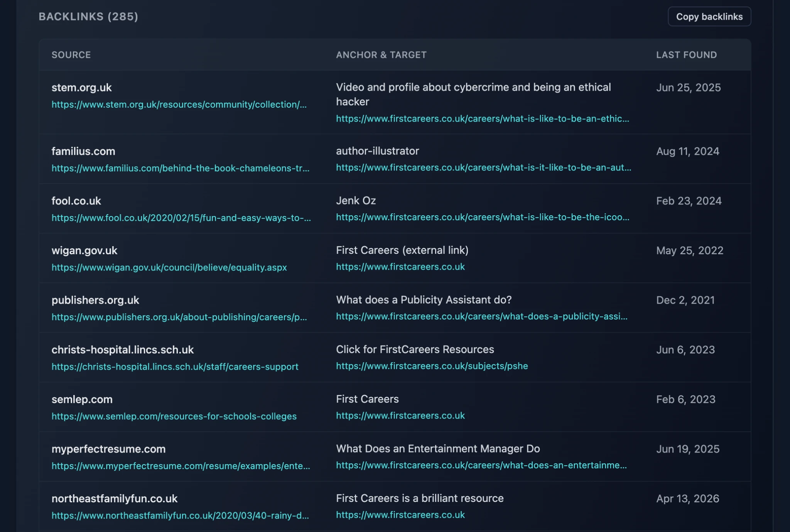Select the wigan.gov.uk domain name
Viewport: 790px width, 532px height.
(84, 250)
